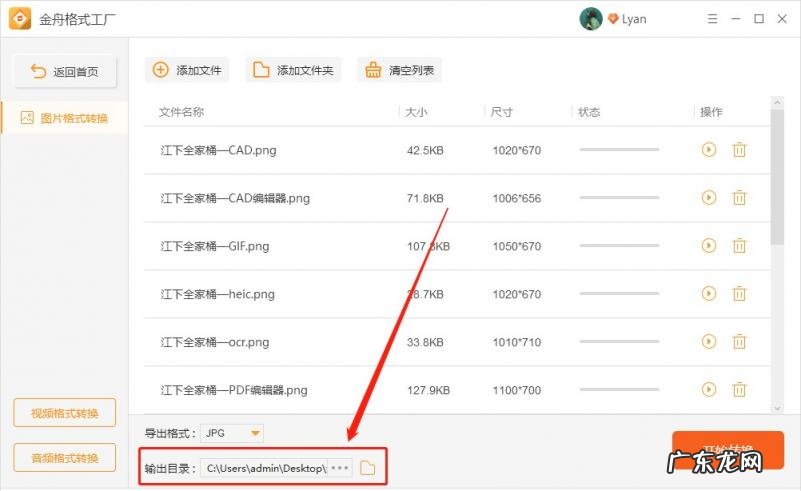The image size is (801, 491).
Task: Delete 江下全家桶—ocr.png with trash icon
Action: [x=739, y=341]
